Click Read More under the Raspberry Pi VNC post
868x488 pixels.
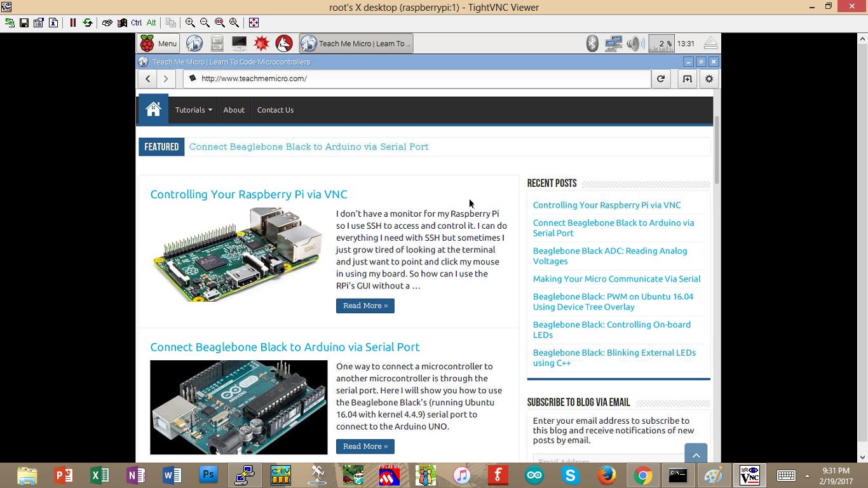365,306
